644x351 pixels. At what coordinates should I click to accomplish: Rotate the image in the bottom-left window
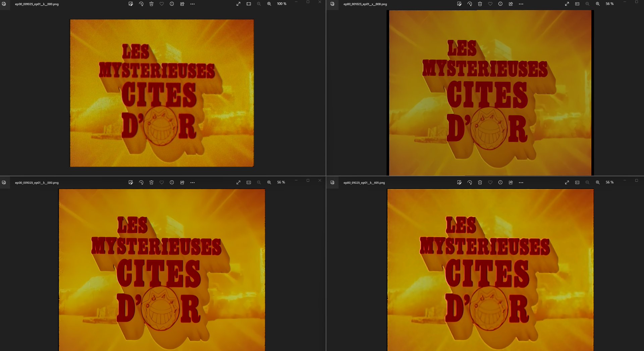click(x=141, y=182)
